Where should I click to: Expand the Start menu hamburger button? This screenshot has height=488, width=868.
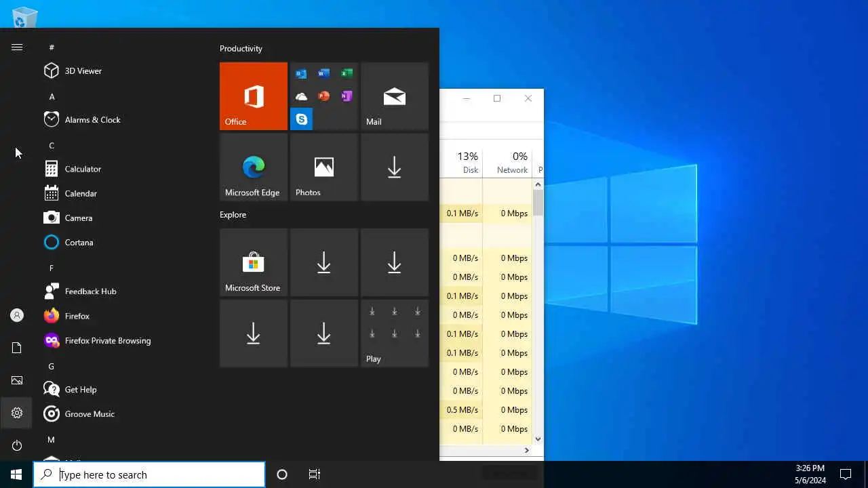point(17,47)
